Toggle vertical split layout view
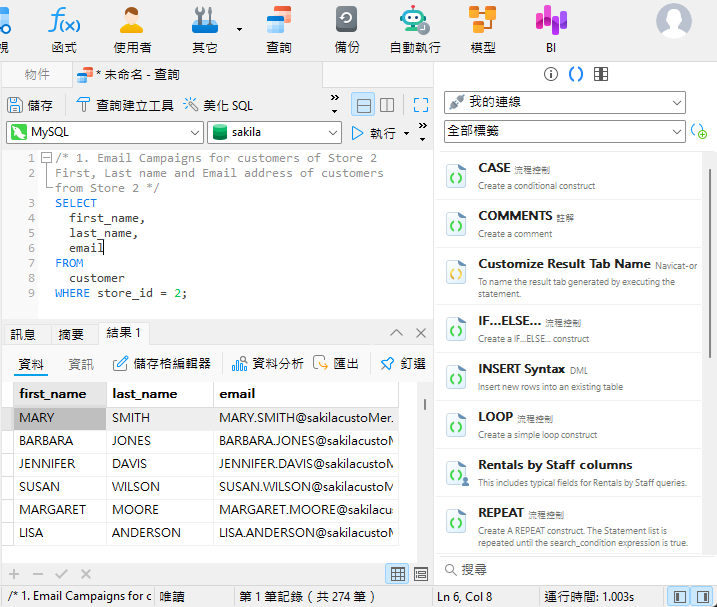Viewport: 717px width, 607px height. tap(387, 105)
